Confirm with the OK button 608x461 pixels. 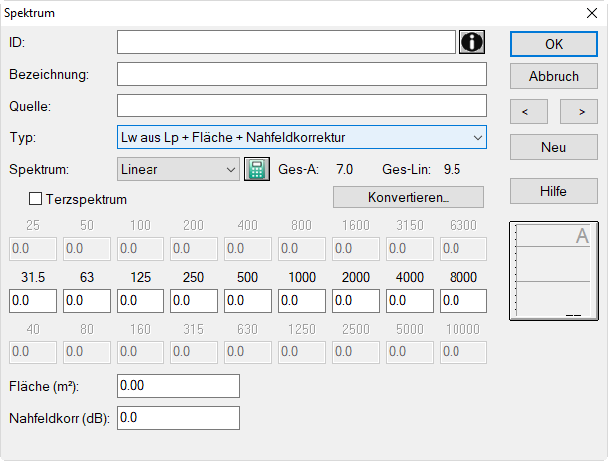(554, 44)
